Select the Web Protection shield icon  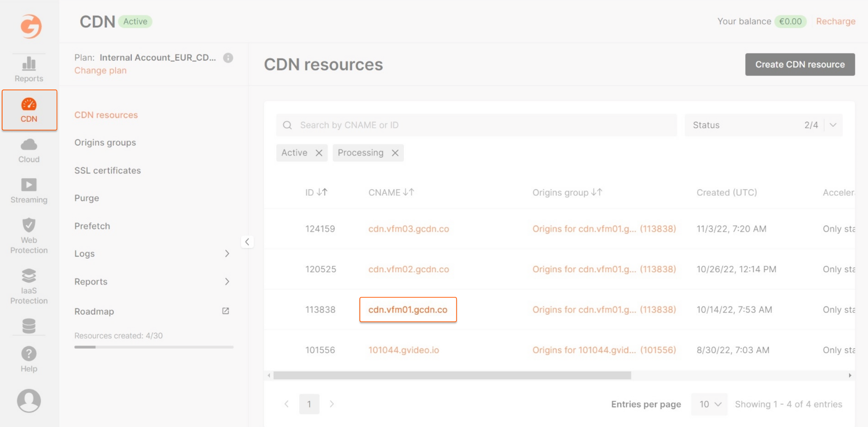click(x=28, y=225)
